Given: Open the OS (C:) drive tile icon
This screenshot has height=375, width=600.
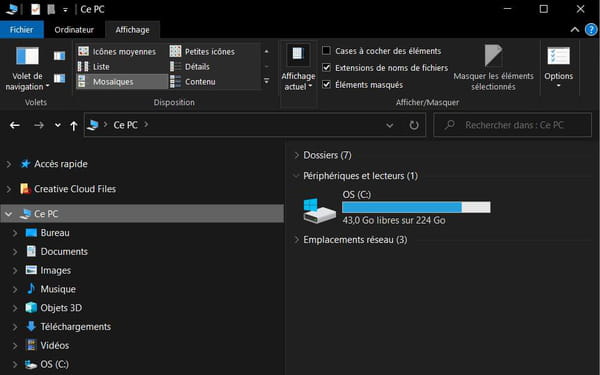Looking at the screenshot, I should click(x=319, y=211).
